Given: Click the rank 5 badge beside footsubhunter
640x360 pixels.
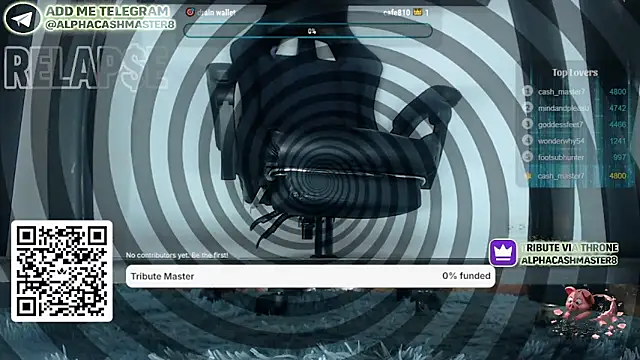Looking at the screenshot, I should click(528, 157).
